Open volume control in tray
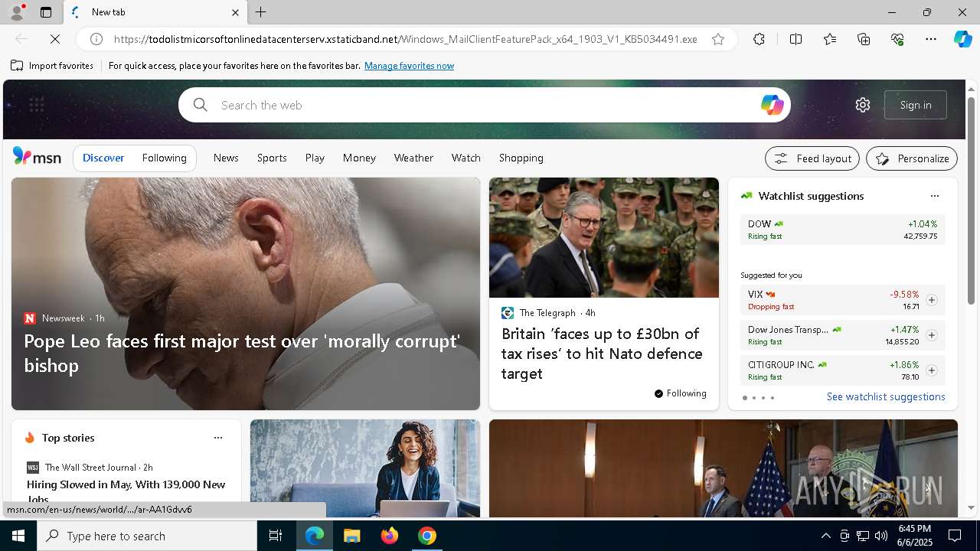980x551 pixels. 881,536
